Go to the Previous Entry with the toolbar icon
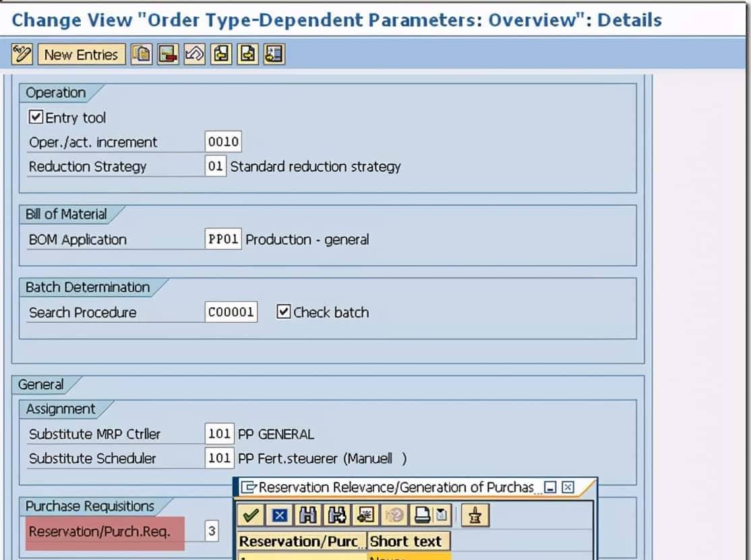The width and height of the screenshot is (751, 560). click(x=221, y=54)
